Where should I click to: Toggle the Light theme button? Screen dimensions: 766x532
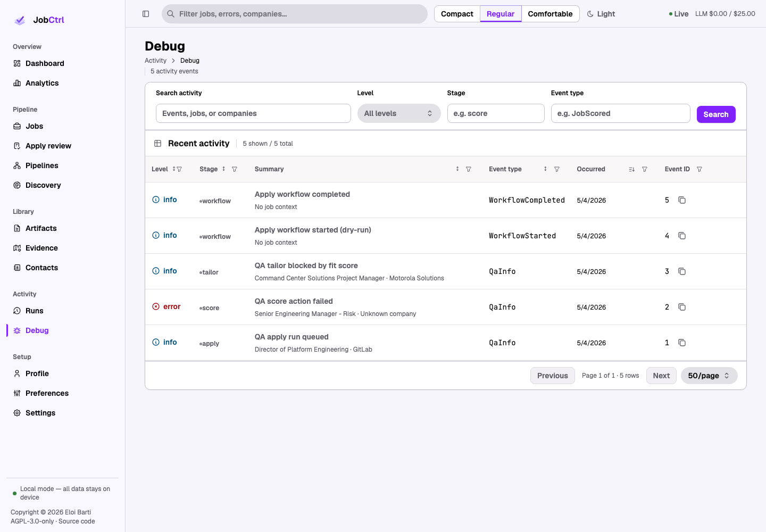coord(601,14)
